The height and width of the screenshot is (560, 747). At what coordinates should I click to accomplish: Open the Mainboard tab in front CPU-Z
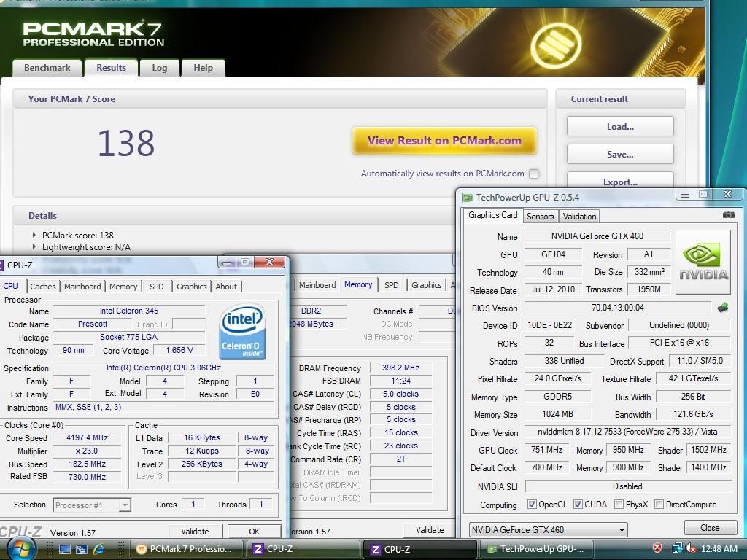(82, 286)
